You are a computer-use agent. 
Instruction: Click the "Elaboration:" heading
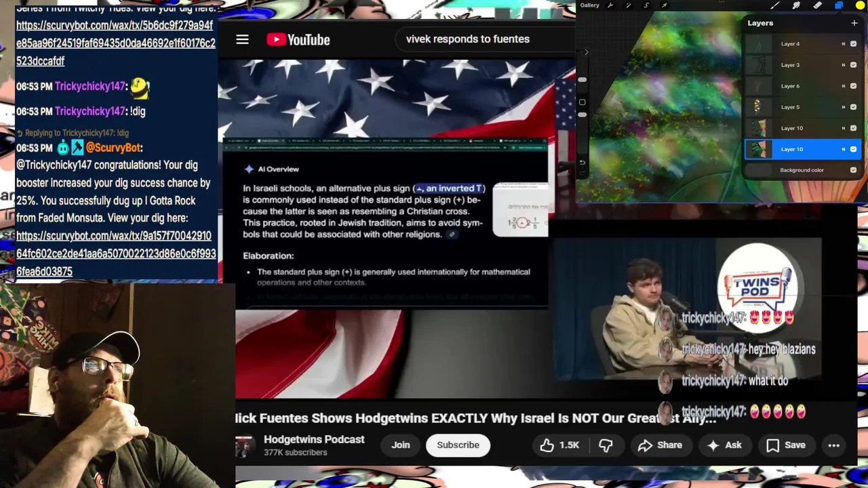268,256
